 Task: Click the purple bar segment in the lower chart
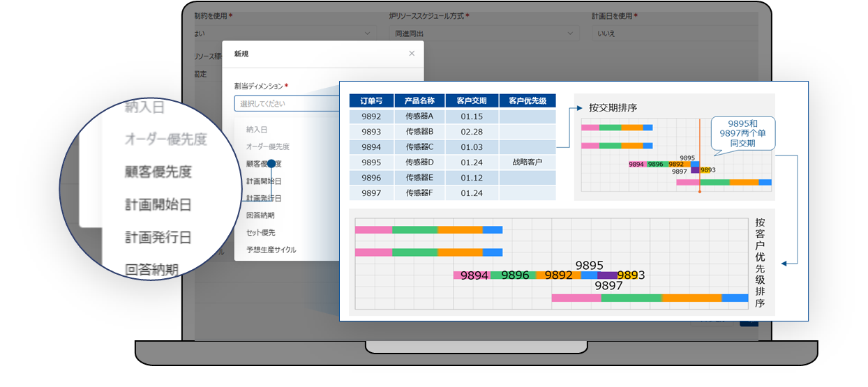tap(607, 275)
